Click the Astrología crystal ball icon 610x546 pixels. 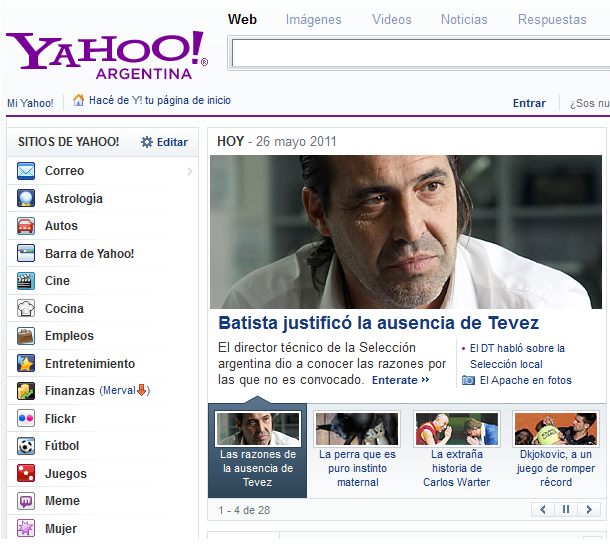pos(26,198)
